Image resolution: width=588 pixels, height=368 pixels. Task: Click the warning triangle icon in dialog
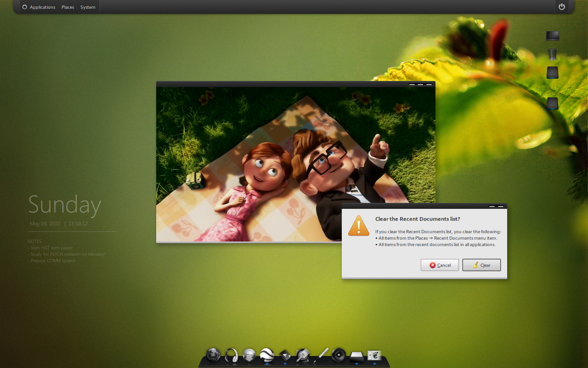click(x=359, y=225)
